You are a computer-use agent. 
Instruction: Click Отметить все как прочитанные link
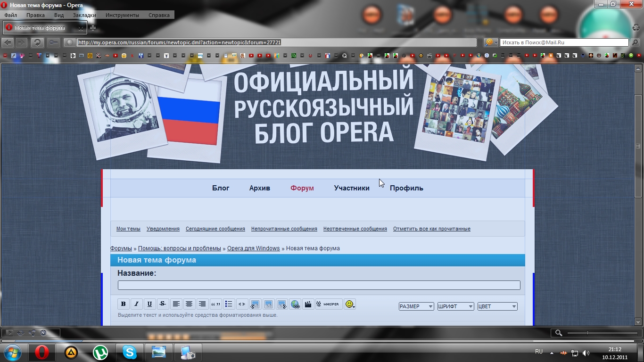pos(432,229)
